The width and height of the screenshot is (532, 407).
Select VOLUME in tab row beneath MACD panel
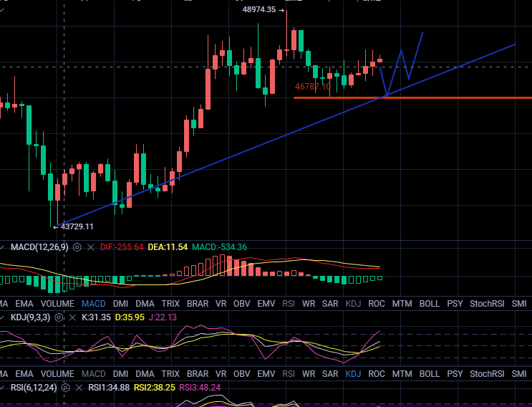[57, 304]
